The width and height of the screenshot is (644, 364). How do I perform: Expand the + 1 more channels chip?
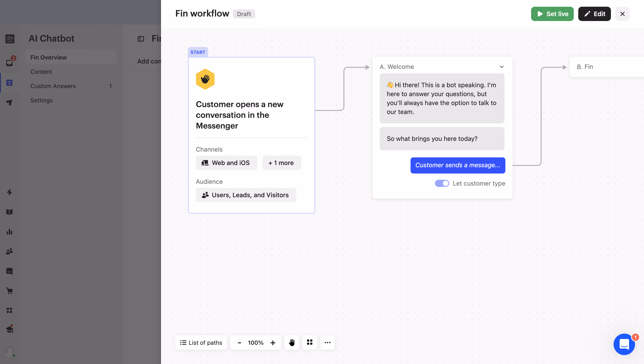(282, 163)
